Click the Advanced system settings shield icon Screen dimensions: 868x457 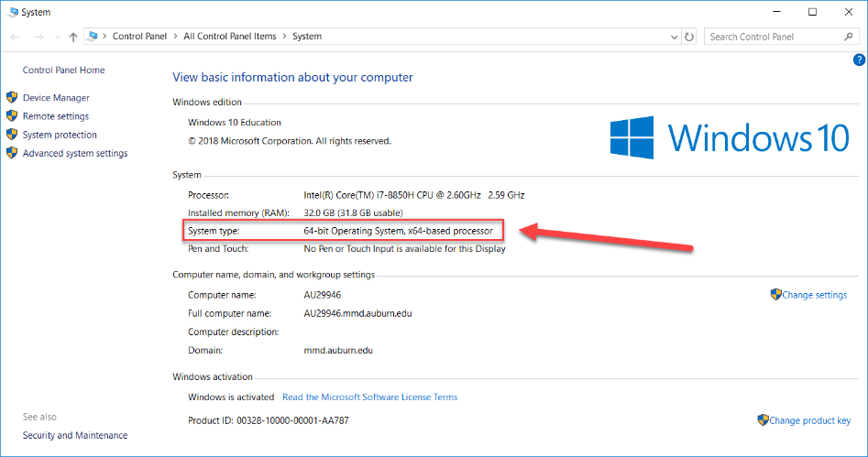coord(12,153)
